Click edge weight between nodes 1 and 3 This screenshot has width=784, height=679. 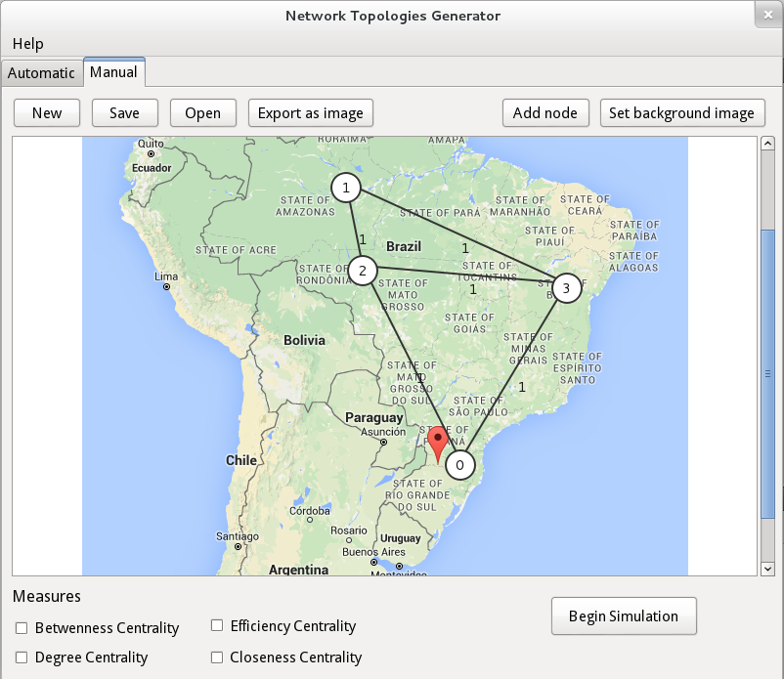(465, 248)
